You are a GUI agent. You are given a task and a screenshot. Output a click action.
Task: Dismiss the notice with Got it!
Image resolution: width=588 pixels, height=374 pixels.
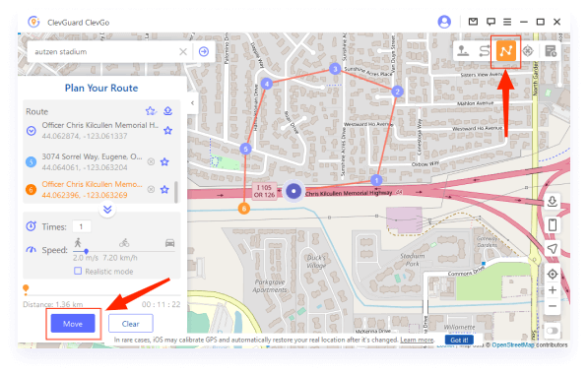pyautogui.click(x=459, y=340)
